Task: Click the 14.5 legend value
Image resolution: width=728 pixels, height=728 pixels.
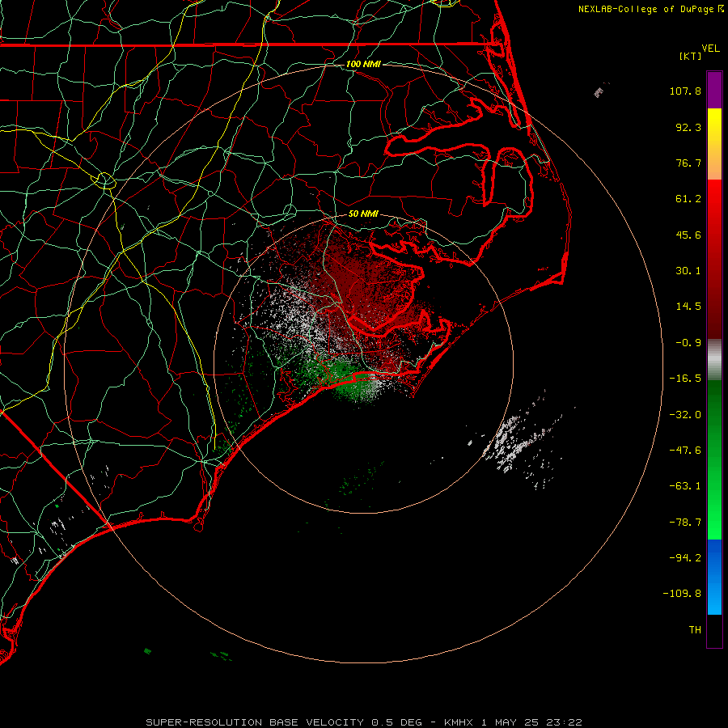Action: (688, 307)
